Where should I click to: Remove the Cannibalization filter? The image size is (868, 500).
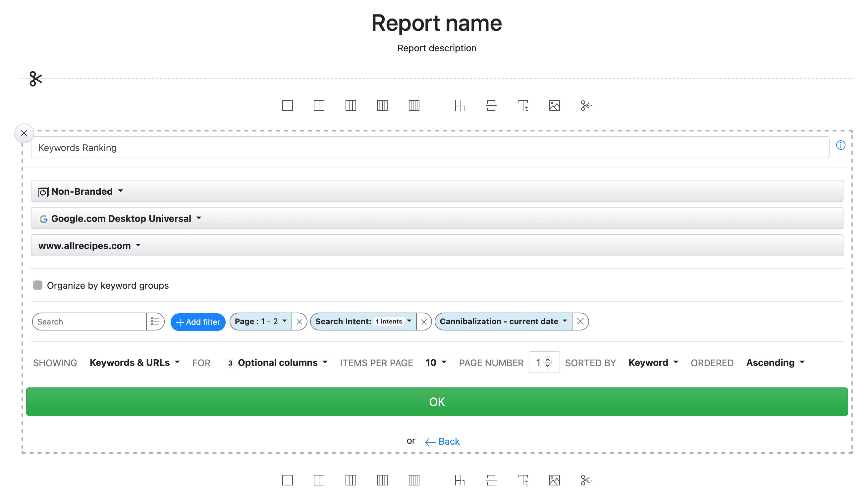[x=580, y=322]
